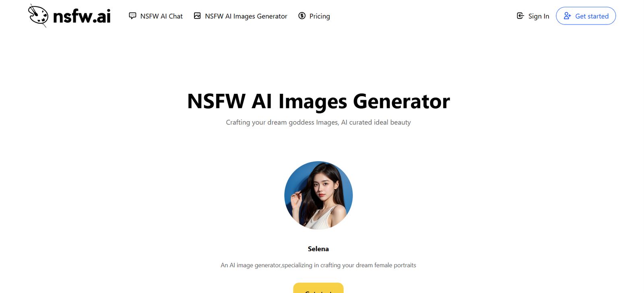
Task: Open the NSFW AI Chat menu item
Action: tap(156, 16)
